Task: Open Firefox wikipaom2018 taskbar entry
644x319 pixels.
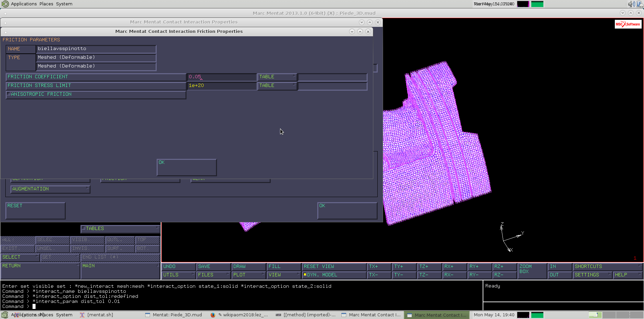Action: click(x=239, y=315)
